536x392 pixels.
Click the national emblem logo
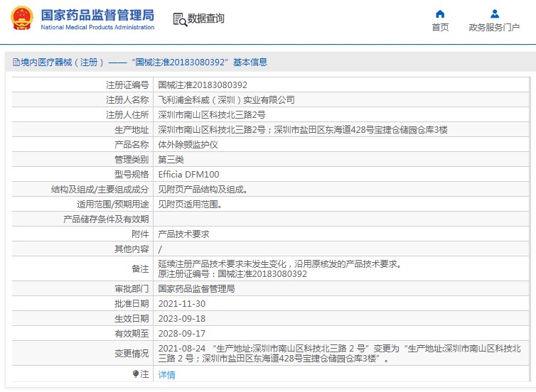(22, 18)
